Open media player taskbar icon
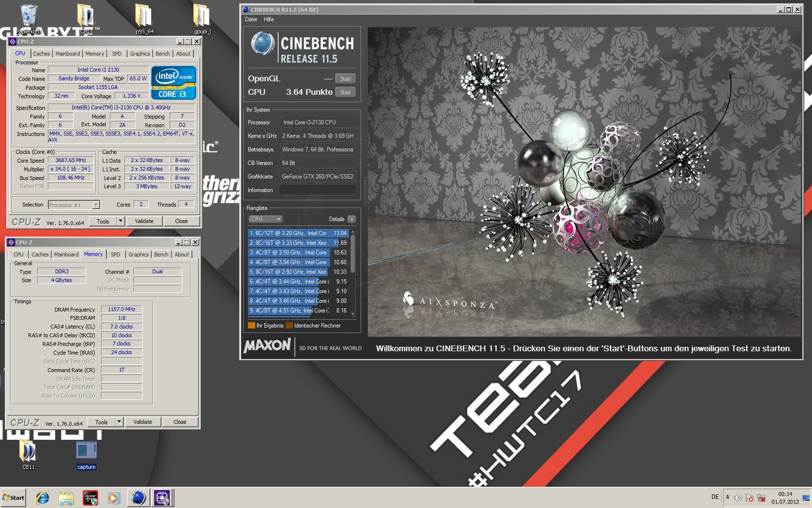This screenshot has height=508, width=812. click(x=114, y=498)
